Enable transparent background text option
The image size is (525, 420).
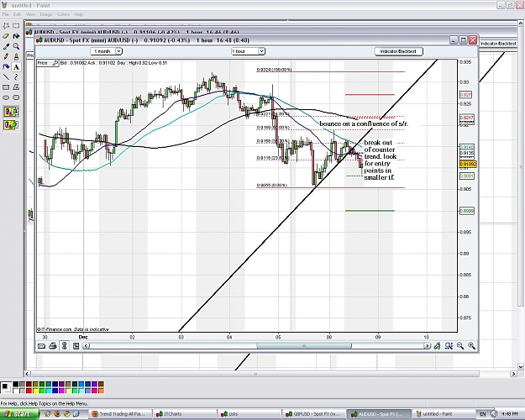(11, 125)
